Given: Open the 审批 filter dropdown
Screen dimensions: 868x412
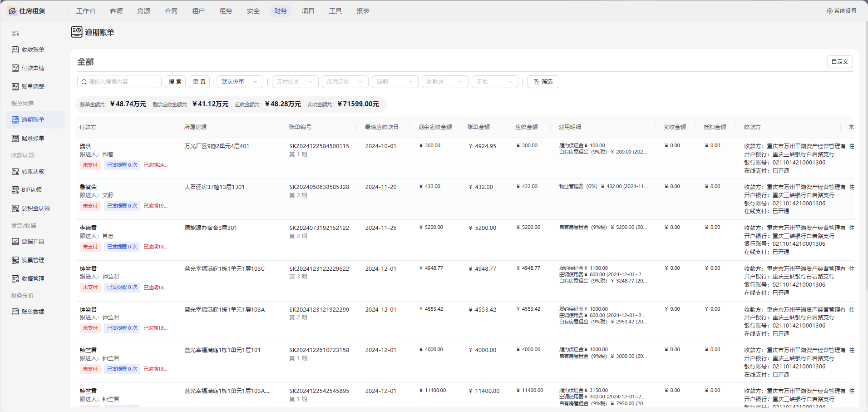Looking at the screenshot, I should [x=495, y=82].
